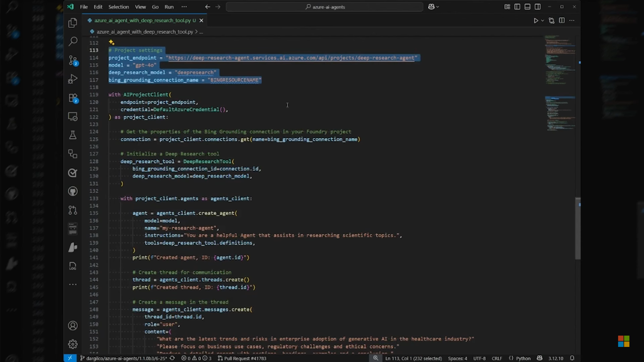Open the Copilot chat icon
The width and height of the screenshot is (644, 362).
point(431,7)
